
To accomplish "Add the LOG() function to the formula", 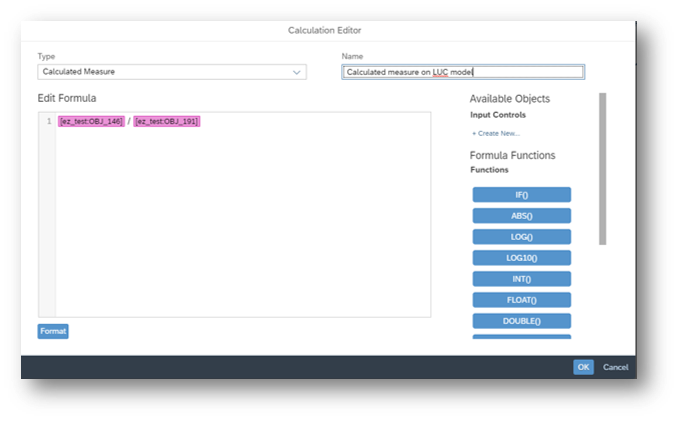I will pyautogui.click(x=521, y=237).
